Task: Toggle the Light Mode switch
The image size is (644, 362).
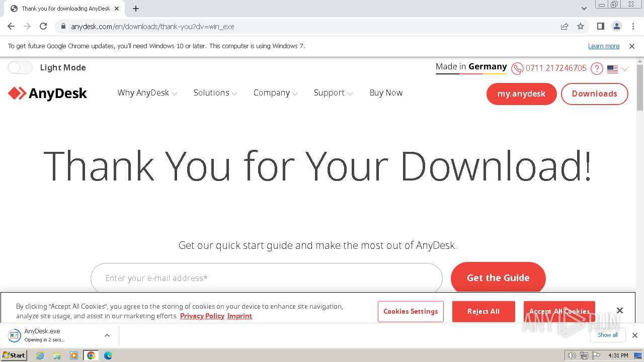Action: [20, 67]
